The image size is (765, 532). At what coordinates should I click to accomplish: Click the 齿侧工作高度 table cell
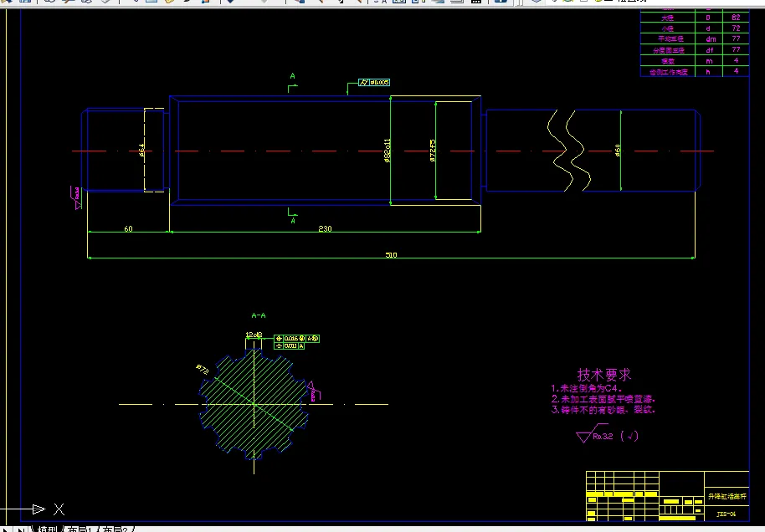(667, 72)
